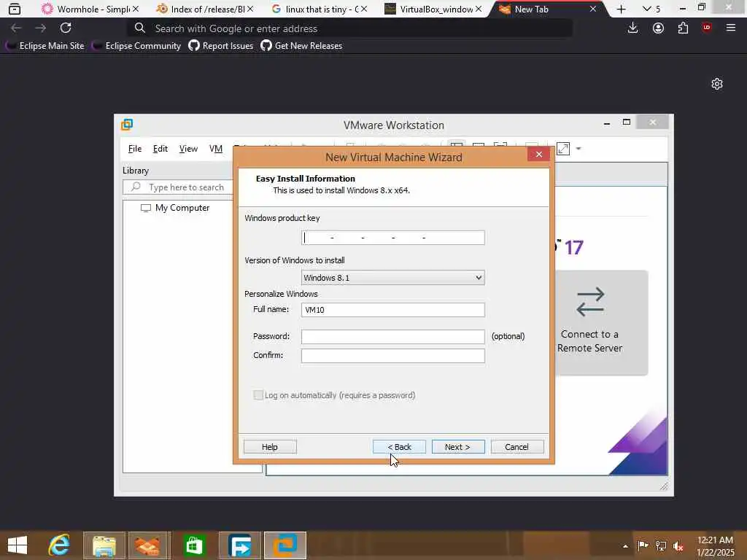Go back with the browser back arrow
Image resolution: width=747 pixels, height=560 pixels.
16,28
